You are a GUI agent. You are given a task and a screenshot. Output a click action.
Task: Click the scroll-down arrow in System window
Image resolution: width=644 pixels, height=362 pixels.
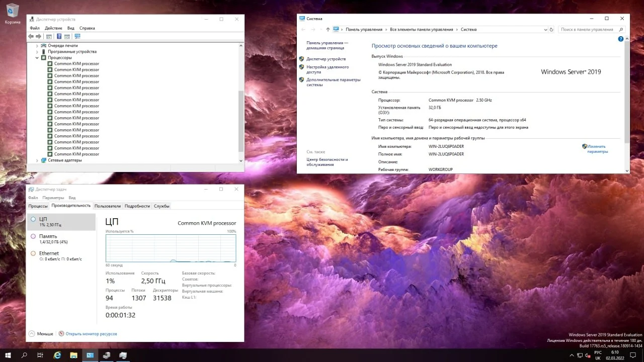626,171
